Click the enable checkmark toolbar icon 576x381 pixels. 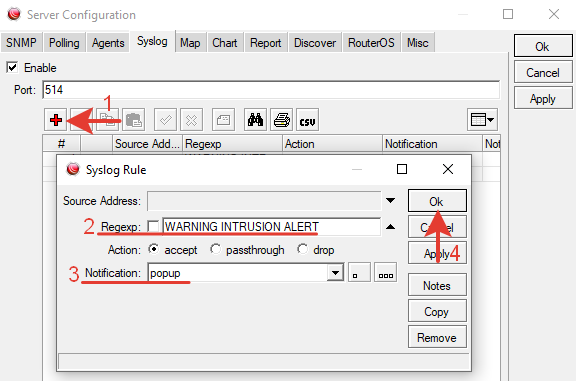coord(165,120)
